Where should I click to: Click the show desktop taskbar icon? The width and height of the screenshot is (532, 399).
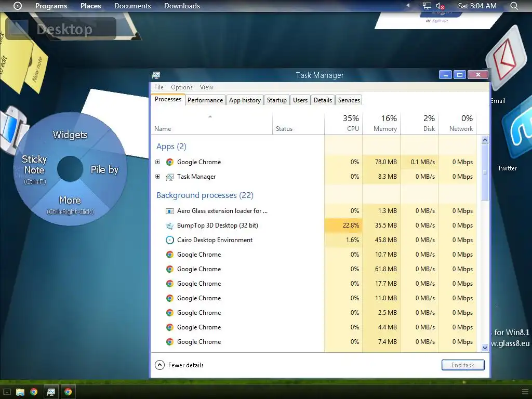7,392
